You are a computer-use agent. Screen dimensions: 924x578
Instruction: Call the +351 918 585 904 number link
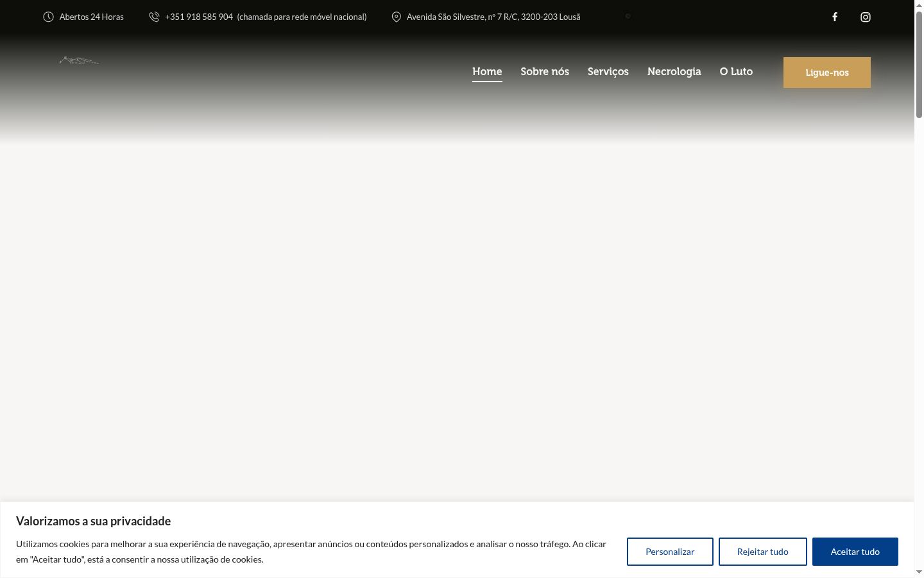pos(199,17)
